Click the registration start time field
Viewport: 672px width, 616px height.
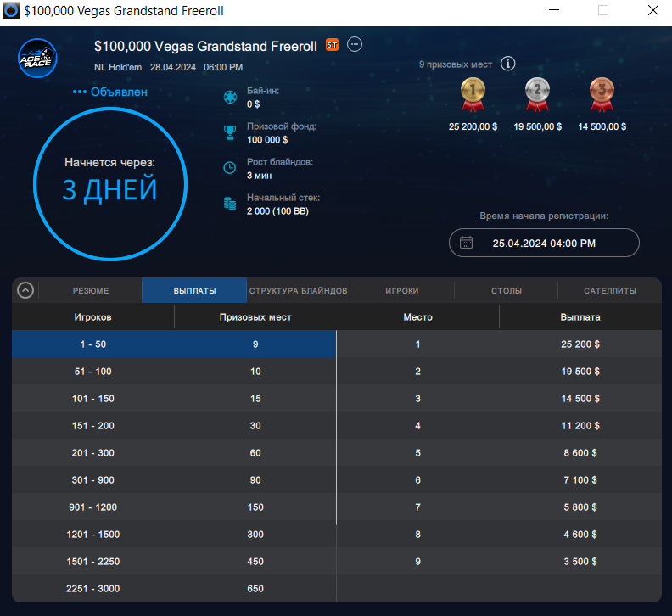544,243
